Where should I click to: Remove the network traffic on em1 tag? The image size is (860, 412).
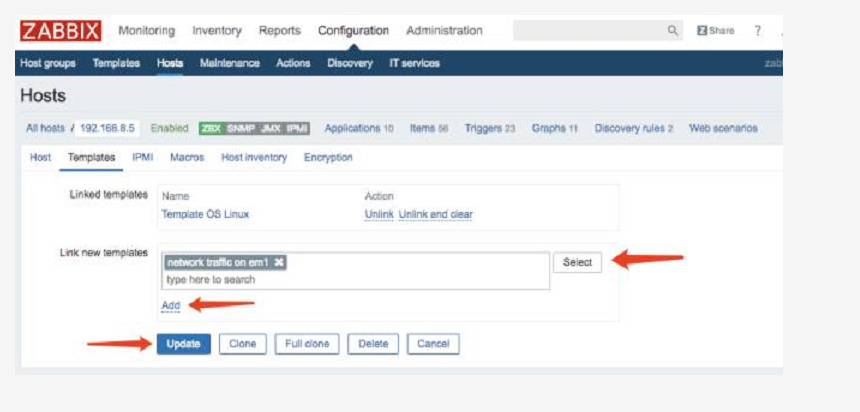279,262
